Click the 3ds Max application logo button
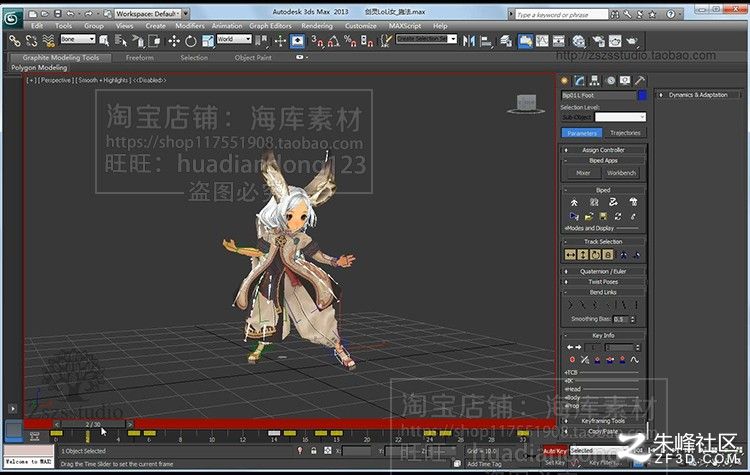Screen dimensions: 750x475 click(x=12, y=19)
